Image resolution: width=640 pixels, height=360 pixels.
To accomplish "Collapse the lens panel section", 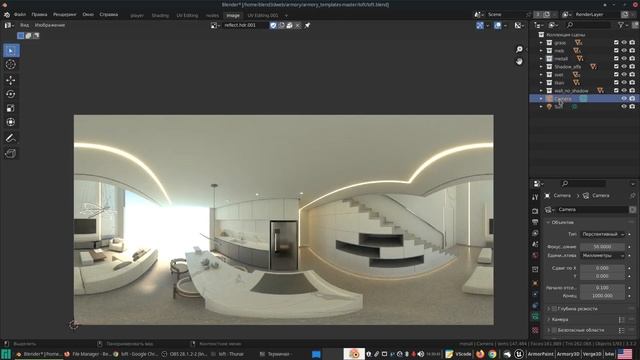I will pyautogui.click(x=549, y=222).
